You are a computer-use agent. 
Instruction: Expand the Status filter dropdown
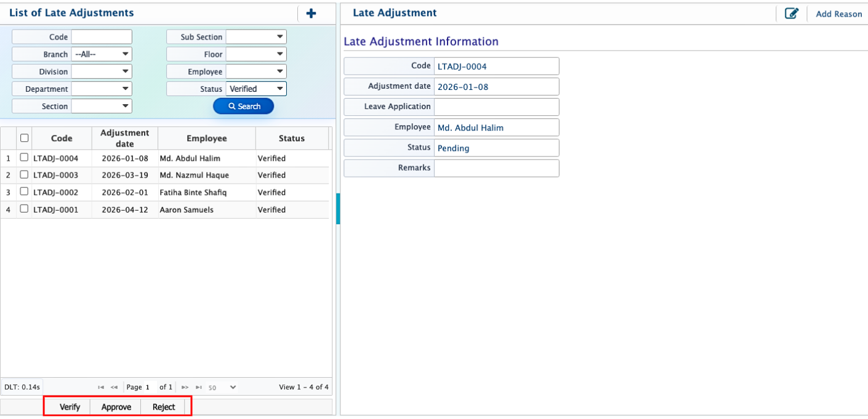coord(256,89)
